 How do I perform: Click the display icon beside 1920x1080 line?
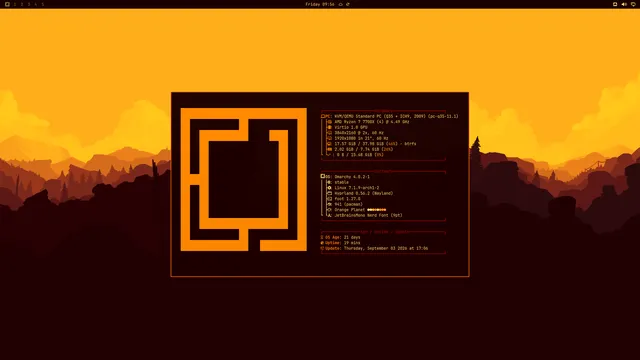point(329,138)
